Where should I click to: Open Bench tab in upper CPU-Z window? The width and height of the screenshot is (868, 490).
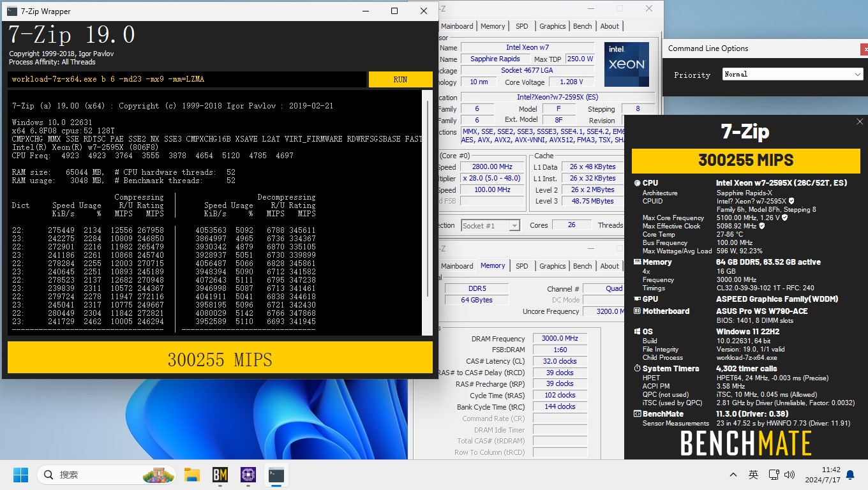point(583,26)
